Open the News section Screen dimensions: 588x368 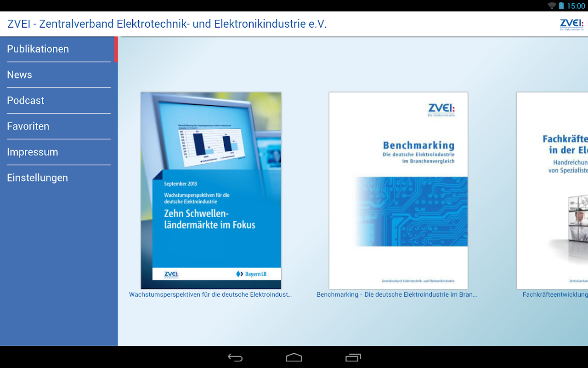59,75
